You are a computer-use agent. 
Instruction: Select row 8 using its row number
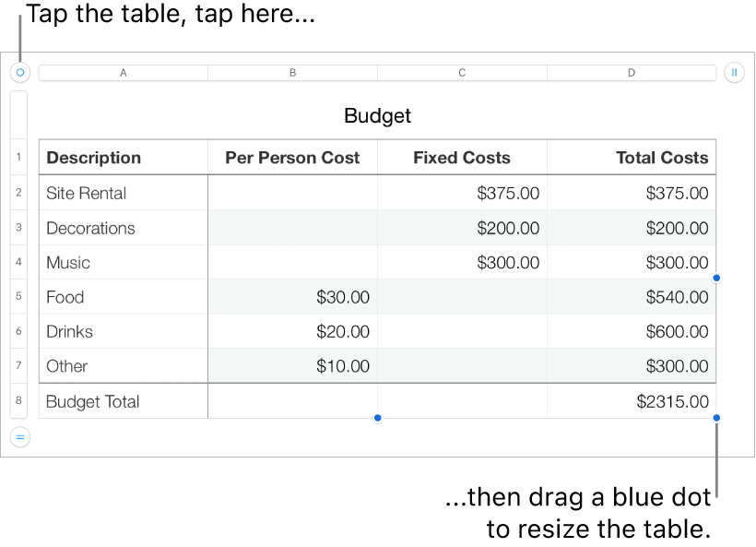pyautogui.click(x=19, y=401)
